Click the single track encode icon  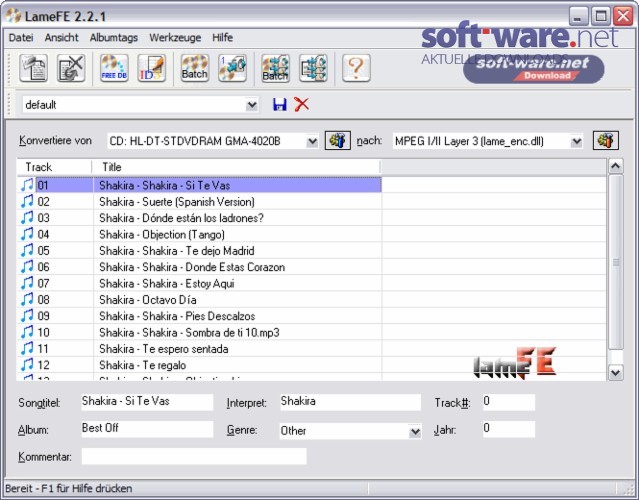[232, 68]
